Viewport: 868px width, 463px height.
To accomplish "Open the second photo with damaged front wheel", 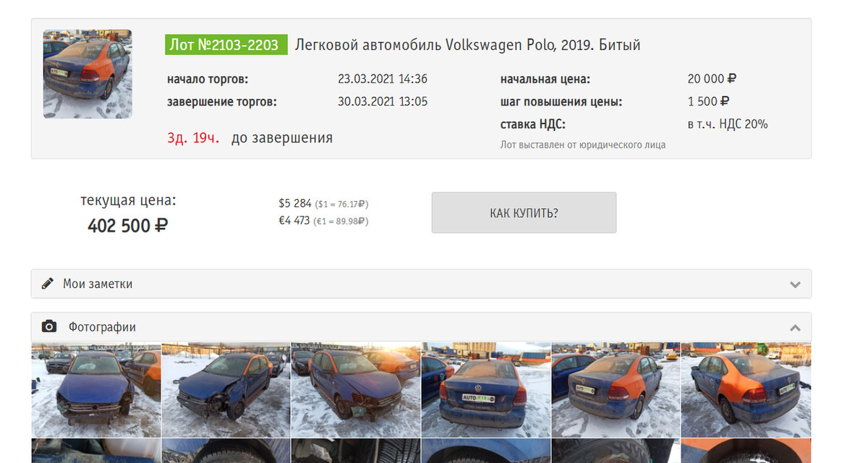I will [x=226, y=390].
